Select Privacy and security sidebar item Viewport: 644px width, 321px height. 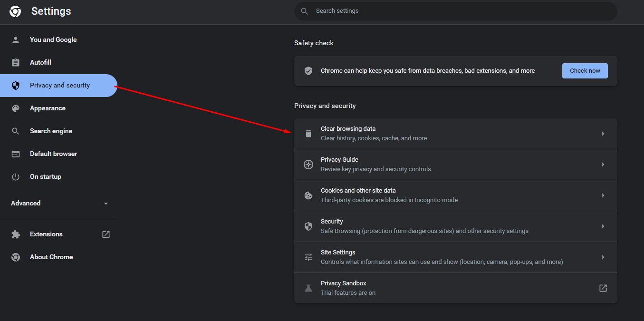(x=58, y=86)
